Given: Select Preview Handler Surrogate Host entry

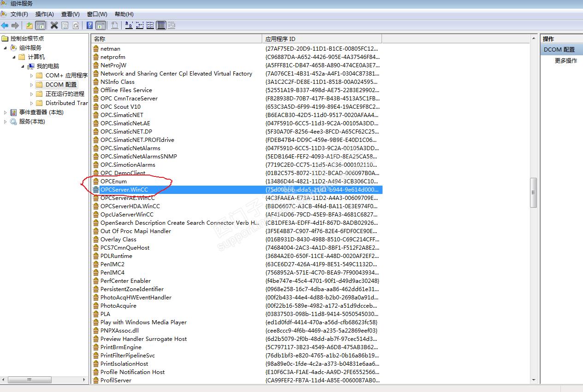Looking at the screenshot, I should point(144,339).
